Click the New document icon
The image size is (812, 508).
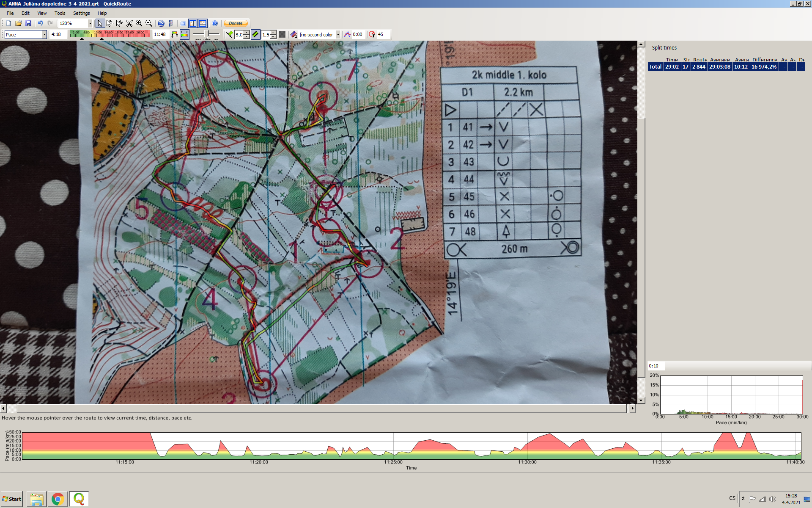tap(8, 23)
